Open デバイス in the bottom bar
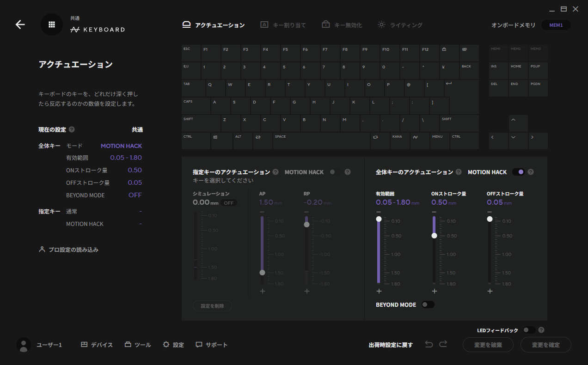Image resolution: width=588 pixels, height=365 pixels. click(97, 345)
